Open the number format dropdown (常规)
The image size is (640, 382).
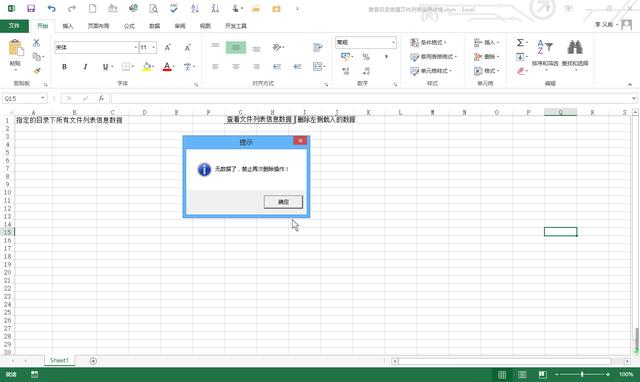[393, 42]
